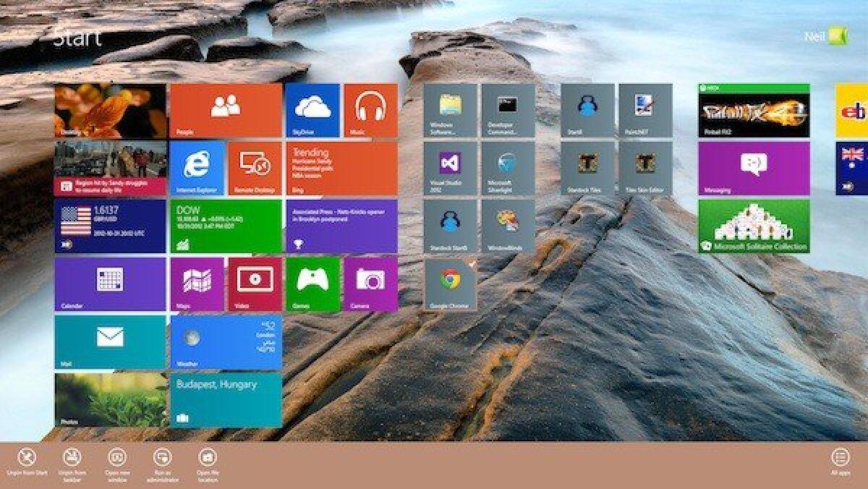Launch the Microsoft Silverlight tile

click(x=507, y=167)
